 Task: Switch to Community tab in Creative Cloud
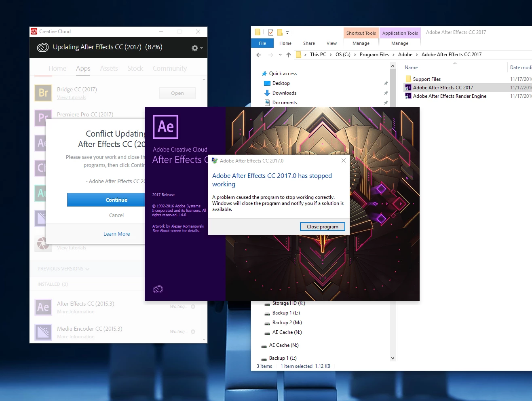click(170, 68)
